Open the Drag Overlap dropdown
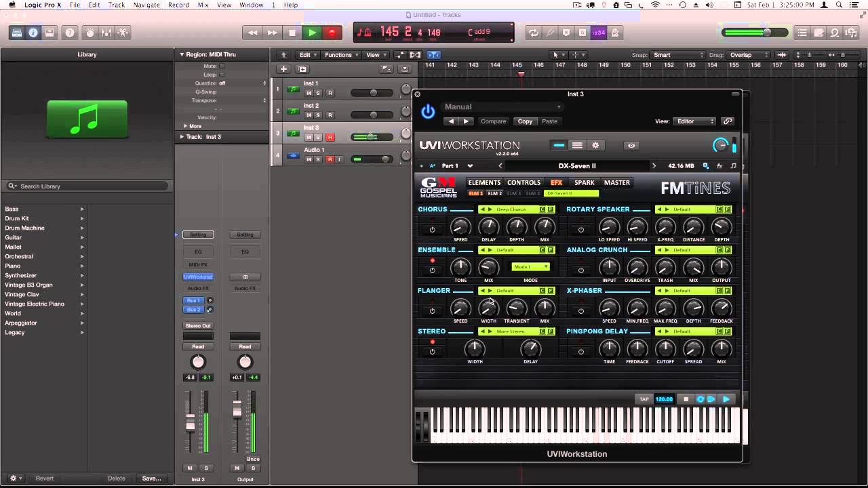The width and height of the screenshot is (868, 488). pyautogui.click(x=749, y=55)
